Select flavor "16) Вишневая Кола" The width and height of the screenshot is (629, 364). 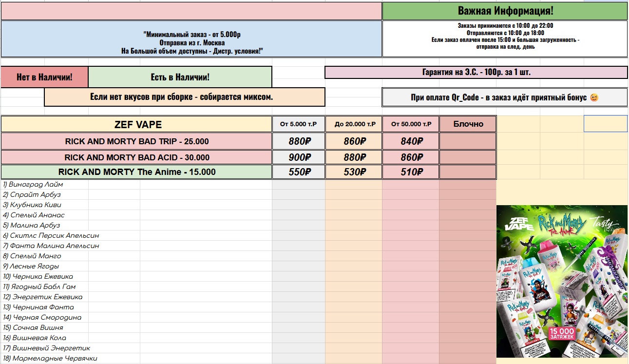(x=35, y=338)
